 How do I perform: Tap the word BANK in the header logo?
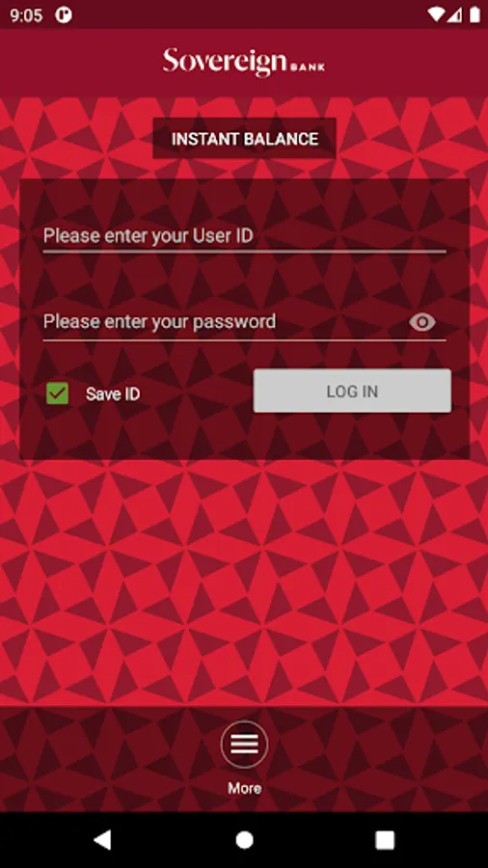(x=309, y=68)
